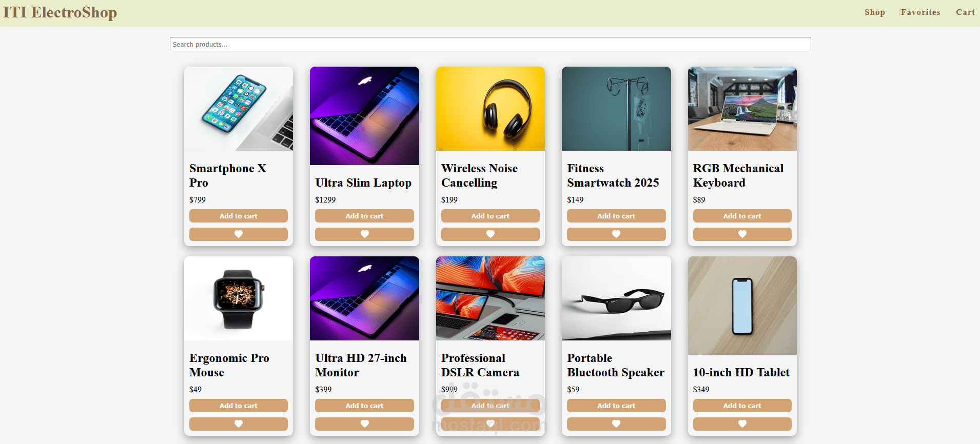Add Ultra Slim Laptop to cart

pyautogui.click(x=364, y=216)
